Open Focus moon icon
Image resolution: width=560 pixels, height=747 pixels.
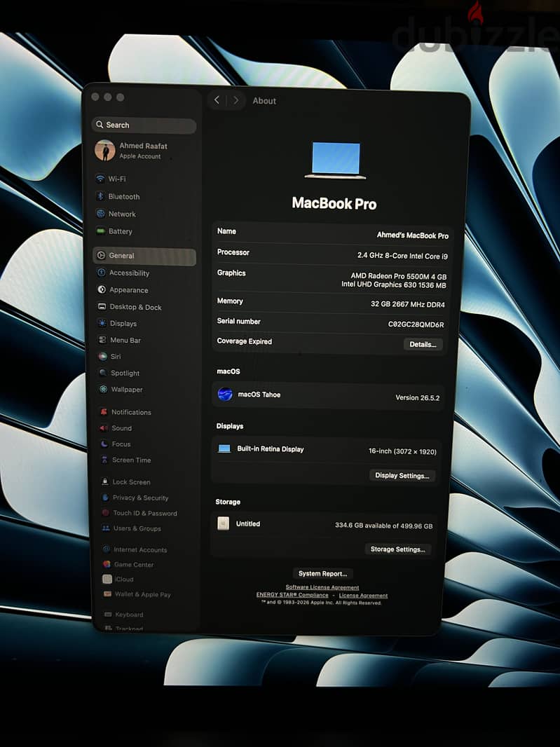point(104,444)
